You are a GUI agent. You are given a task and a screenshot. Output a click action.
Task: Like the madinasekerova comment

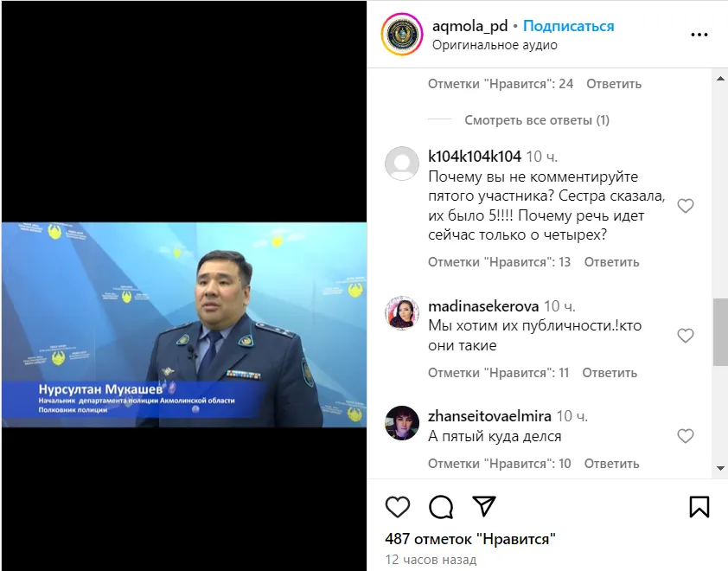click(x=686, y=336)
